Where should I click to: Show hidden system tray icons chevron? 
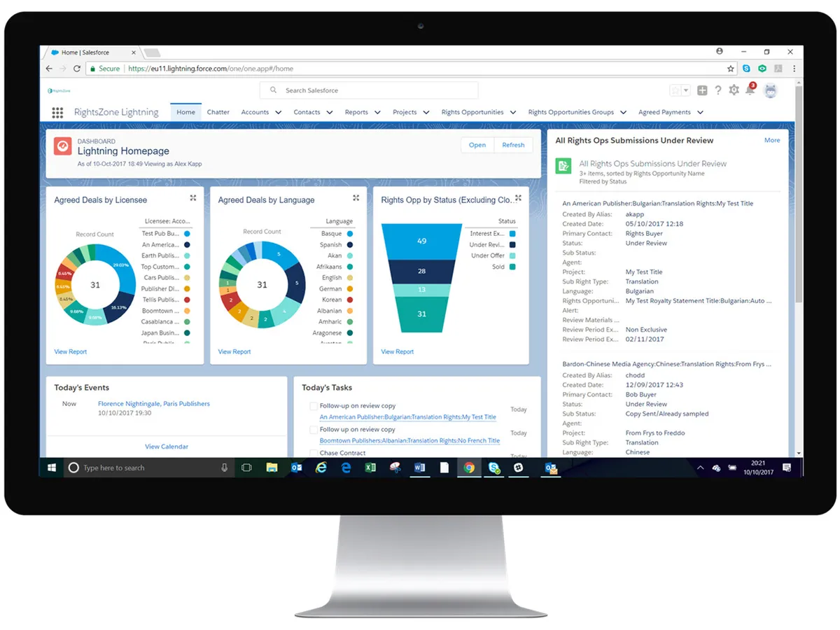[701, 468]
